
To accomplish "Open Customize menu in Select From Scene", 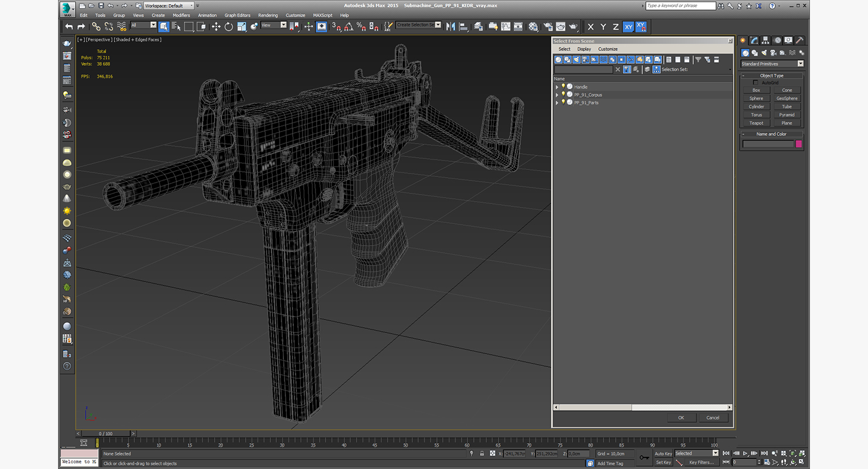I will 608,49.
